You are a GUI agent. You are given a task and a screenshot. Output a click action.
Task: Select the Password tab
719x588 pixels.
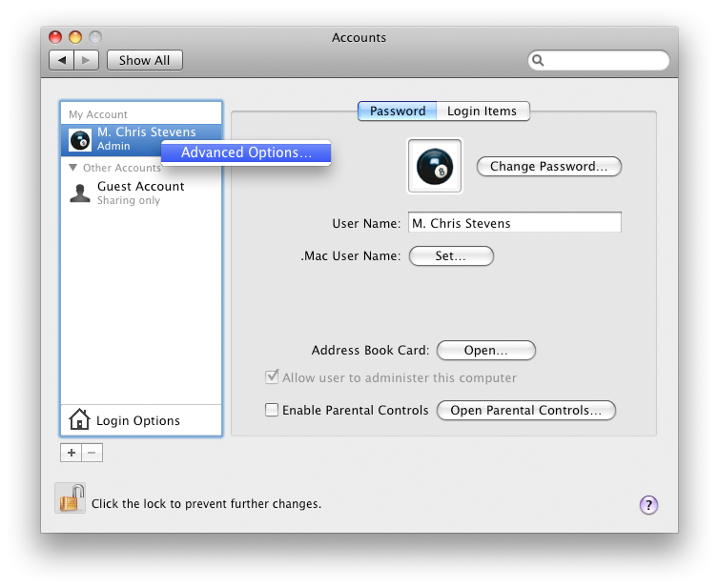(398, 111)
